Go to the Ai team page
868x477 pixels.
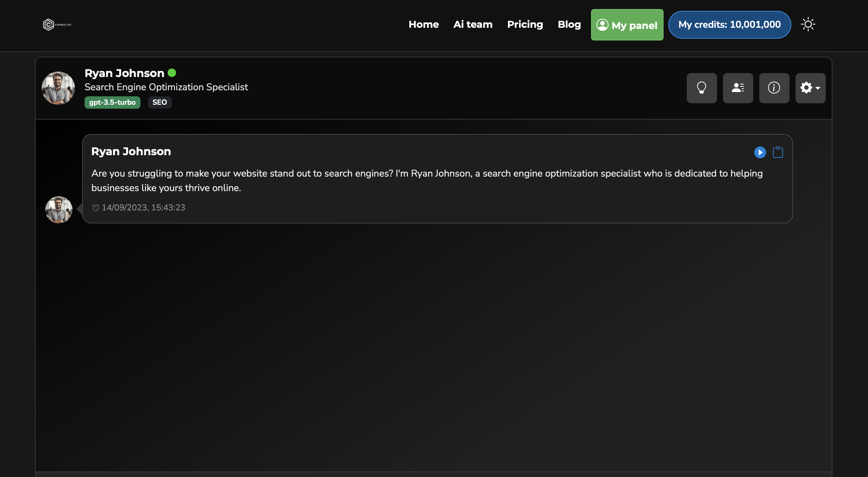(473, 24)
